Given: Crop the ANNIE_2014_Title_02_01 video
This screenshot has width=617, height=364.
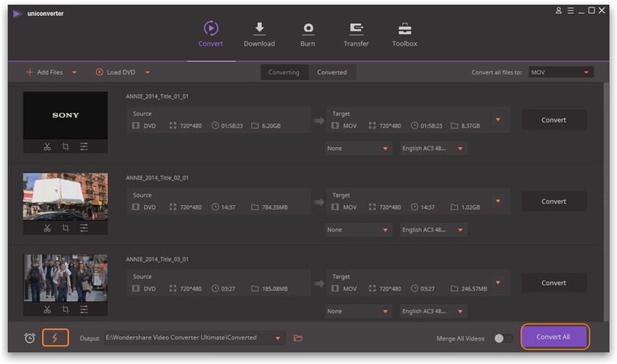Looking at the screenshot, I should tap(66, 228).
